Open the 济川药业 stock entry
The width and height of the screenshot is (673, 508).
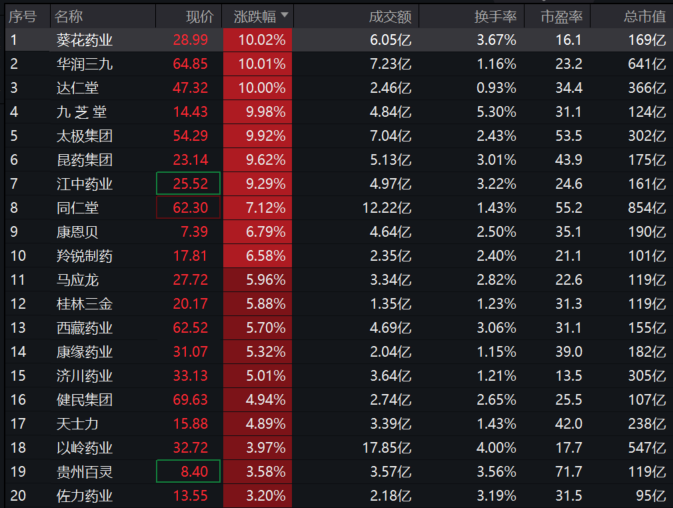pyautogui.click(x=85, y=376)
